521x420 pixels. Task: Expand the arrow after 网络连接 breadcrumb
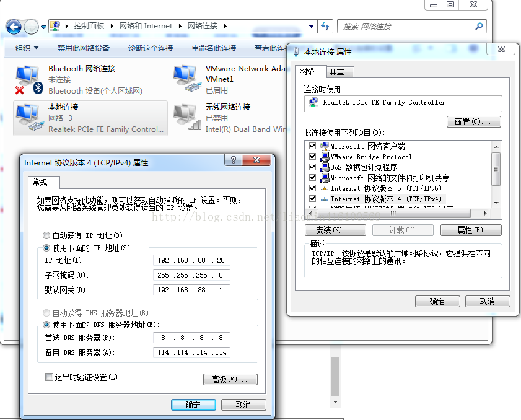pos(225,26)
